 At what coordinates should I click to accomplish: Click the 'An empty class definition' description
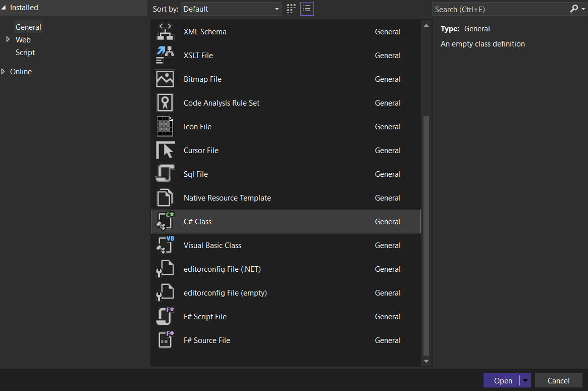click(x=483, y=44)
